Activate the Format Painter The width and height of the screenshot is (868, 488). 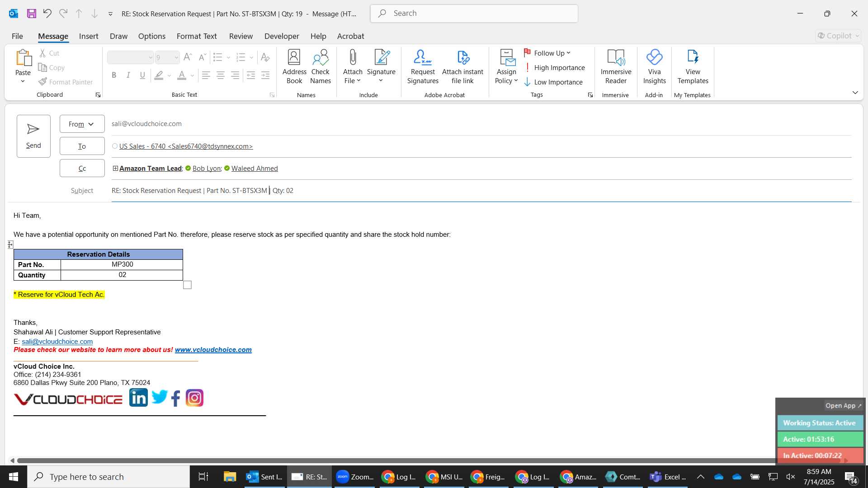click(x=66, y=82)
